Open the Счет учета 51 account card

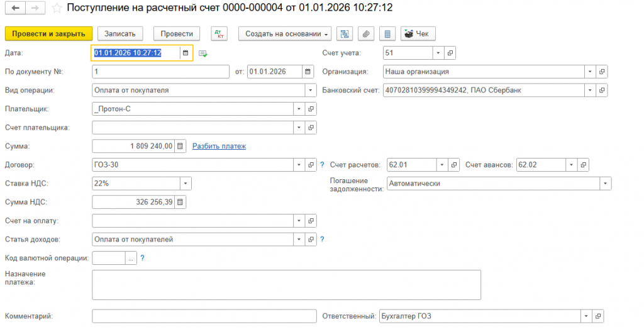click(x=450, y=53)
